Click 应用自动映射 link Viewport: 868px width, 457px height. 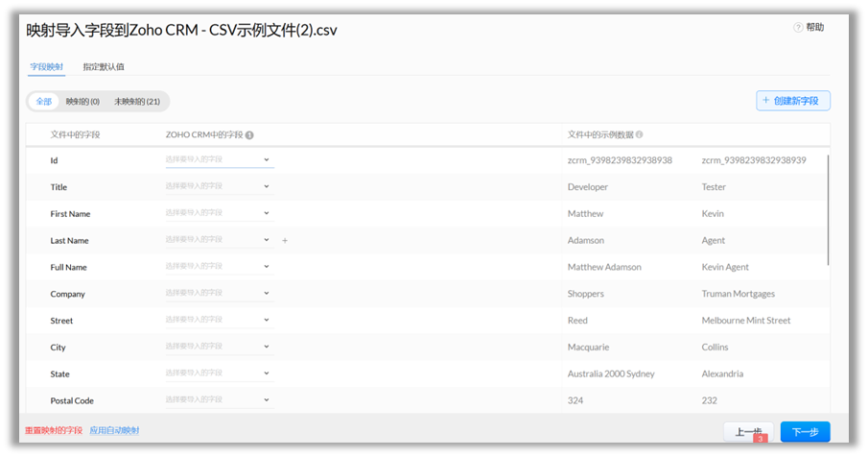pyautogui.click(x=114, y=430)
